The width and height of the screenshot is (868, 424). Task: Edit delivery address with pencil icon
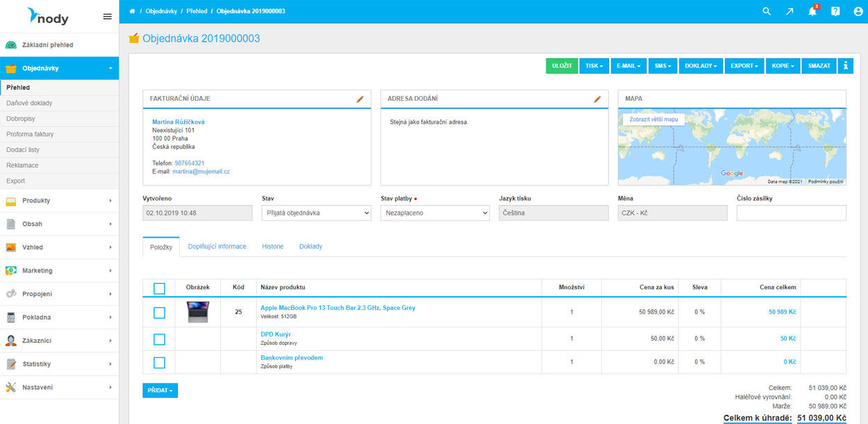pyautogui.click(x=597, y=99)
